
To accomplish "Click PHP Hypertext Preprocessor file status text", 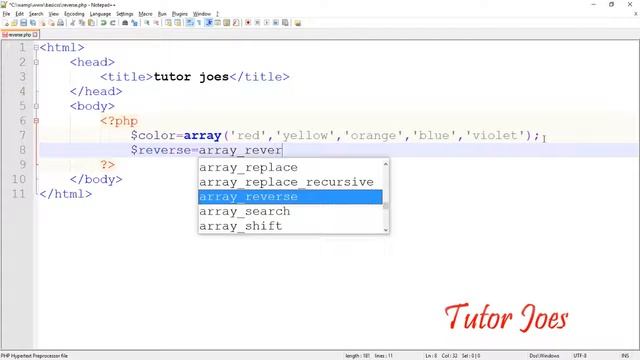I will (34, 356).
